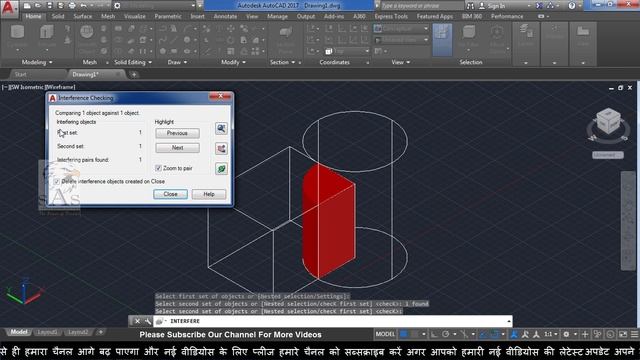Open the Express Tools ribbon tab
Image resolution: width=640 pixels, height=360 pixels.
tap(391, 16)
